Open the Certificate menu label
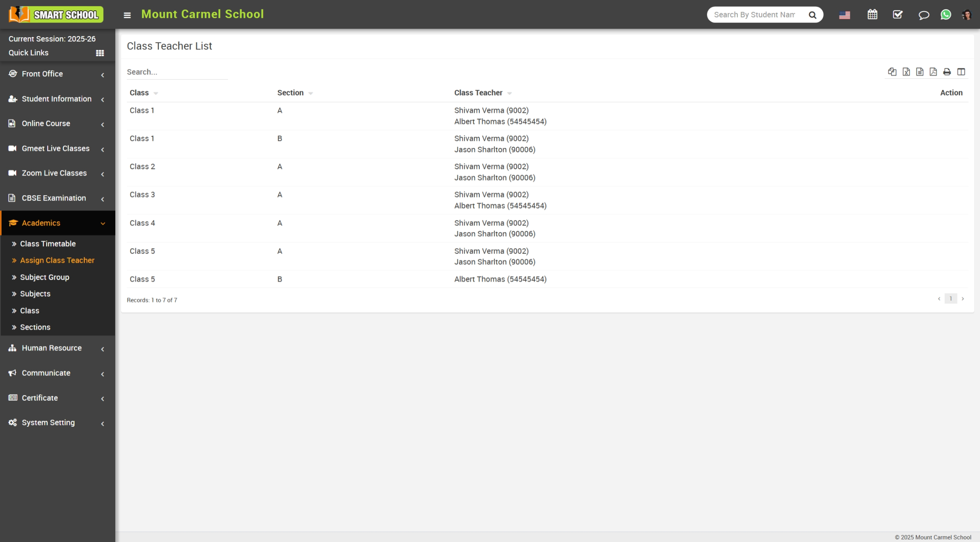The image size is (980, 542). coord(40,397)
